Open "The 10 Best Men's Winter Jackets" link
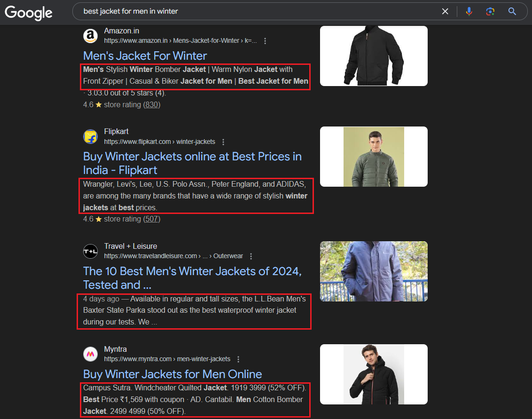This screenshot has height=419, width=532. tap(192, 278)
